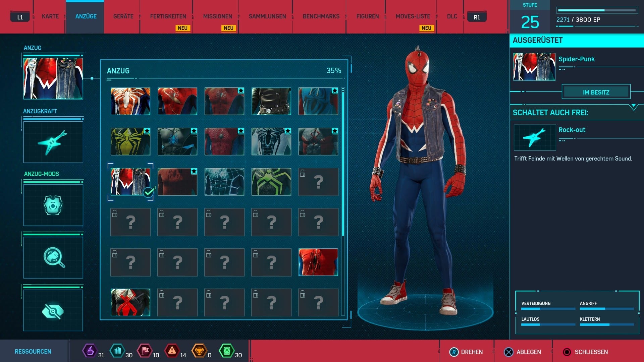Select the torn red suit in fifth row
The height and width of the screenshot is (362, 644).
tap(318, 262)
